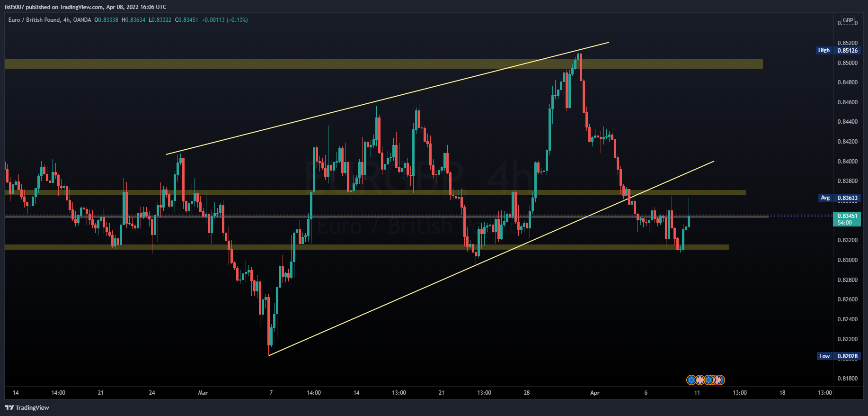The image size is (868, 416).
Task: Click the High 0.85126 price label
Action: (x=838, y=50)
